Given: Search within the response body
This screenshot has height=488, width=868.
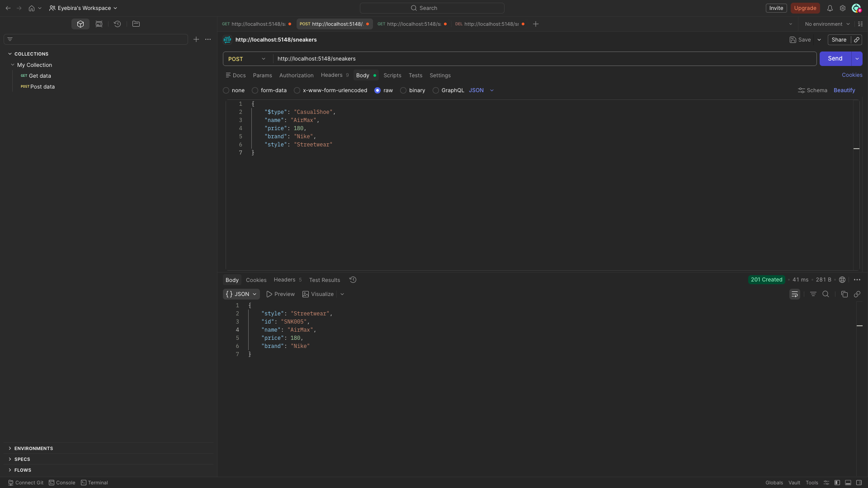Looking at the screenshot, I should point(826,294).
